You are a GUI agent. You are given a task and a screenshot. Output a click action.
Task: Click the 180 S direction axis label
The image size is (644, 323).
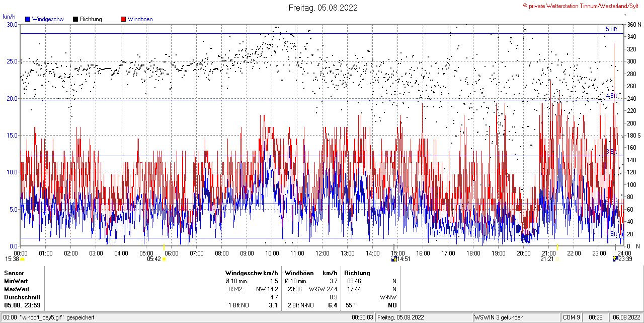coord(633,135)
